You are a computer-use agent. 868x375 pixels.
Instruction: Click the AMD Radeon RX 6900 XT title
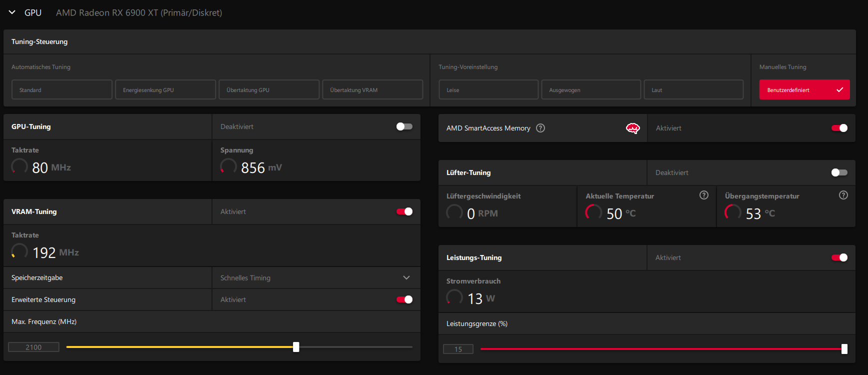click(139, 12)
